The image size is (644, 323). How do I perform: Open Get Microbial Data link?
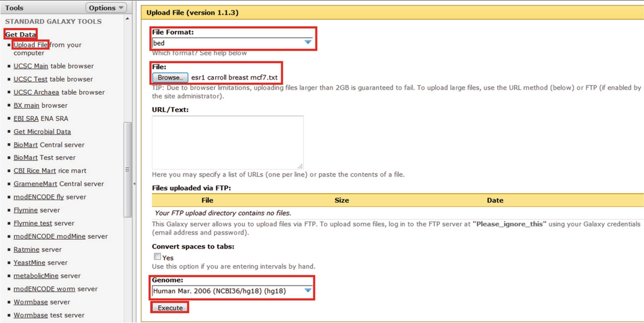42,132
